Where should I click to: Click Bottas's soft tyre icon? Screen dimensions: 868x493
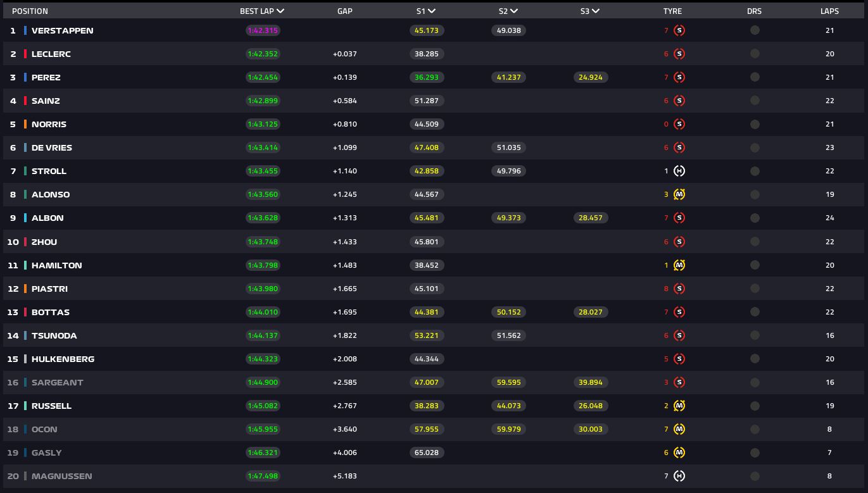coord(679,312)
